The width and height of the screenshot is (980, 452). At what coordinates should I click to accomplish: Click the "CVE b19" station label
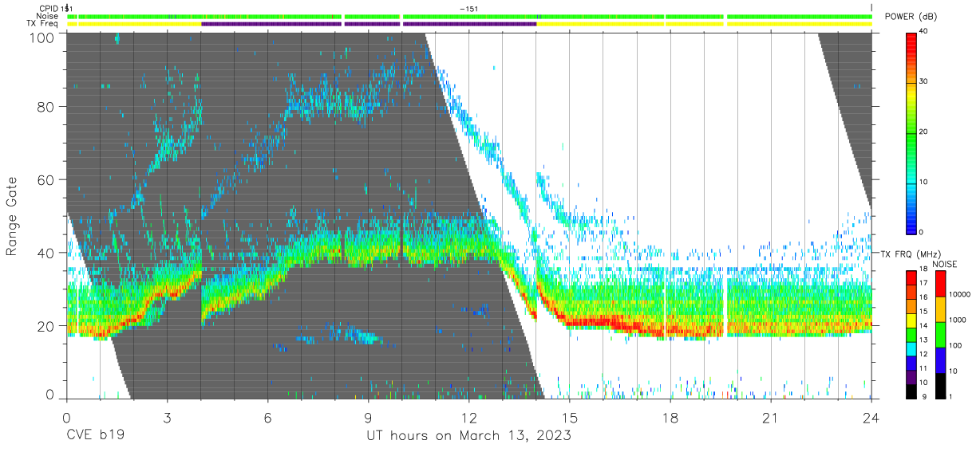click(x=95, y=436)
